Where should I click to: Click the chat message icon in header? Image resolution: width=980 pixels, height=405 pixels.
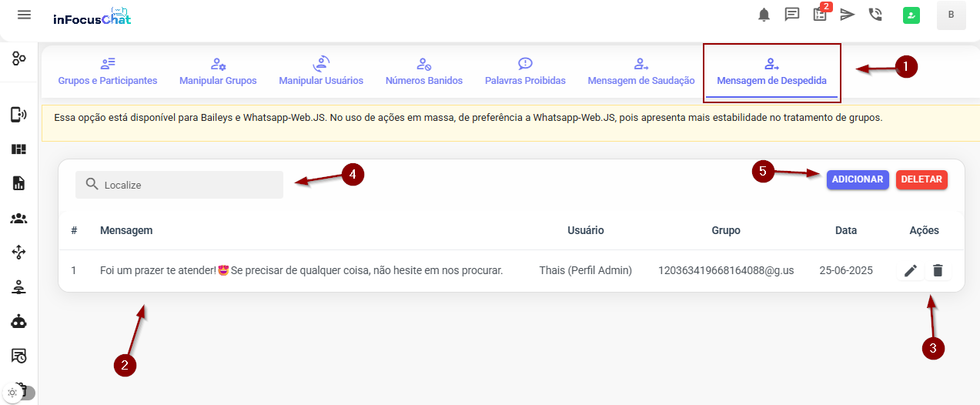point(791,15)
